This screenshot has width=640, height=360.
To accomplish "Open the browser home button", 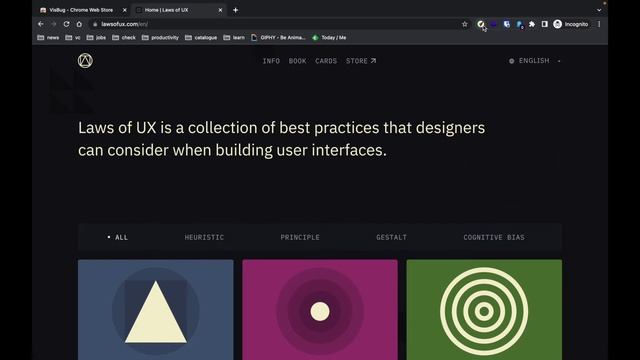I will click(79, 24).
